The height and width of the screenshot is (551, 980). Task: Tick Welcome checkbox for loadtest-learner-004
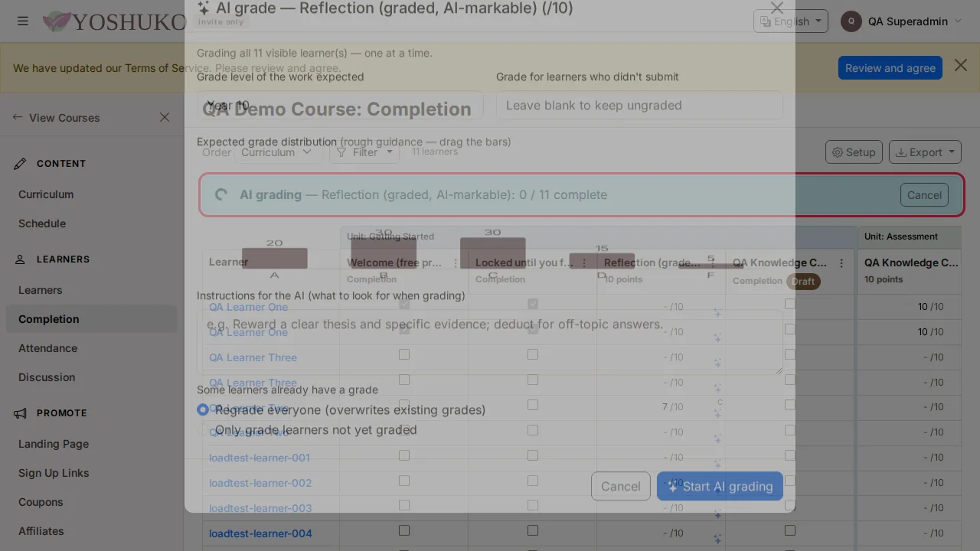click(404, 530)
